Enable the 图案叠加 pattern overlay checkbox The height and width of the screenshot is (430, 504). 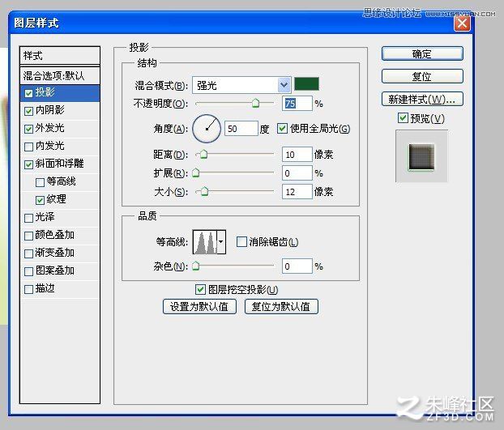[x=28, y=271]
